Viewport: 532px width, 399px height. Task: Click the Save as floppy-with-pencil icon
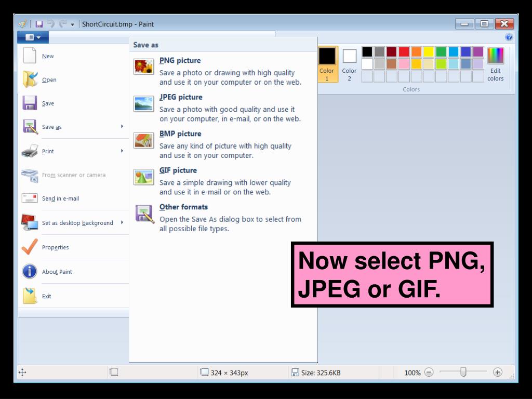pyautogui.click(x=30, y=127)
